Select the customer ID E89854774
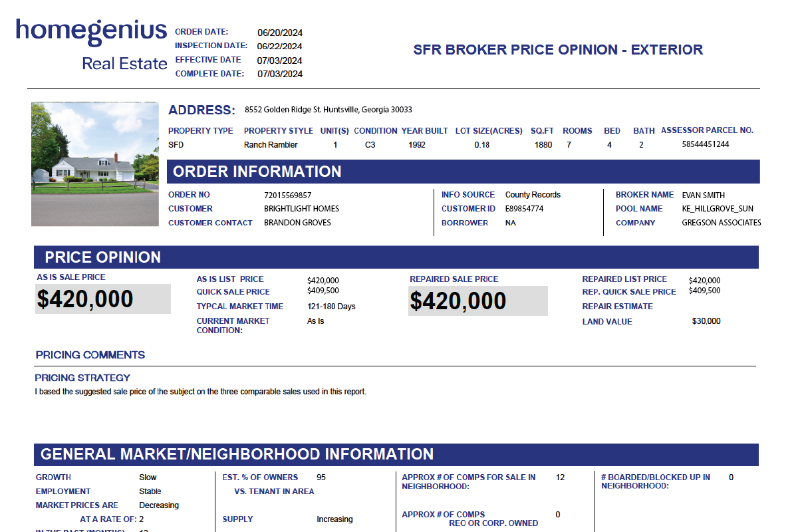The width and height of the screenshot is (798, 532). [524, 209]
